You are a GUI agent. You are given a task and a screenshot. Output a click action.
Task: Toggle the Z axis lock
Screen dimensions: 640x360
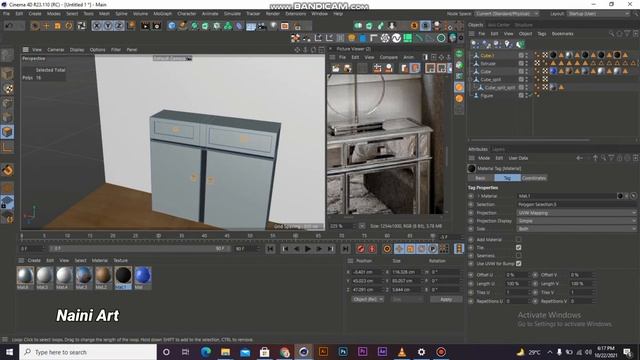click(x=119, y=26)
